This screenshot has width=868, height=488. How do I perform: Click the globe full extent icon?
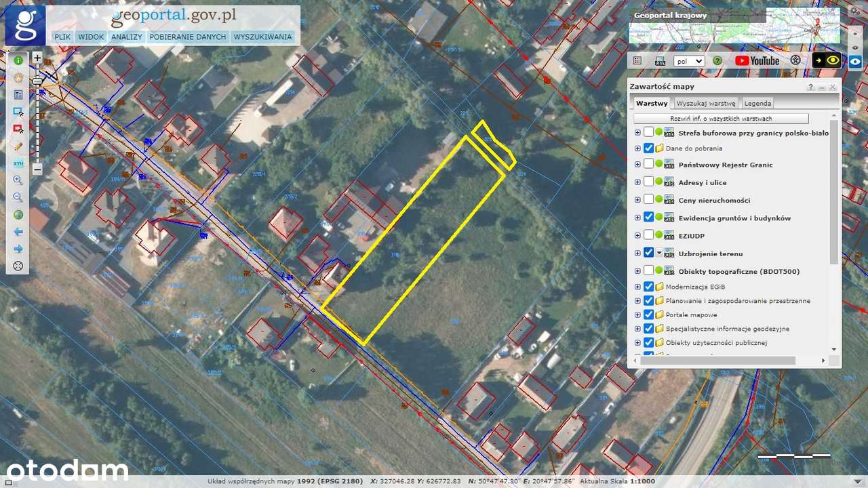(18, 214)
